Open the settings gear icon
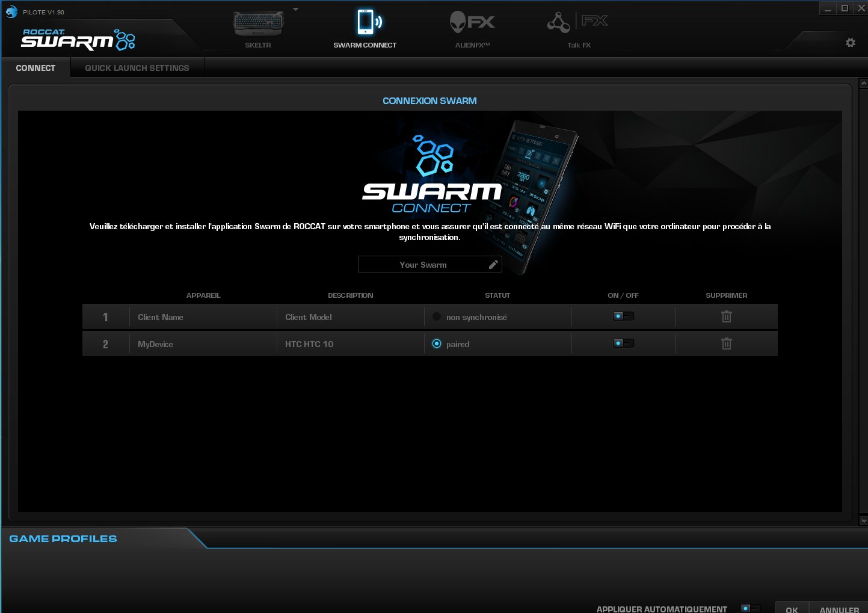The image size is (868, 613). pos(850,43)
